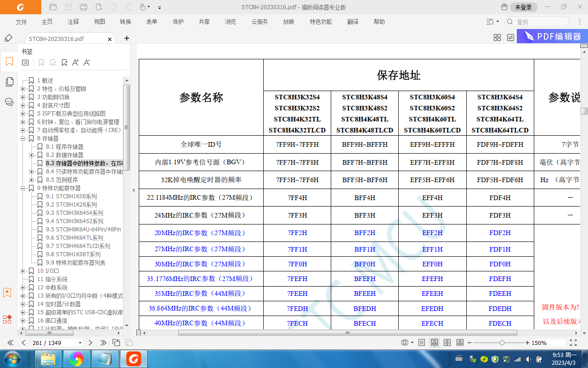Click the PDF编辑器 banner button
The height and width of the screenshot is (368, 588).
coord(552,36)
